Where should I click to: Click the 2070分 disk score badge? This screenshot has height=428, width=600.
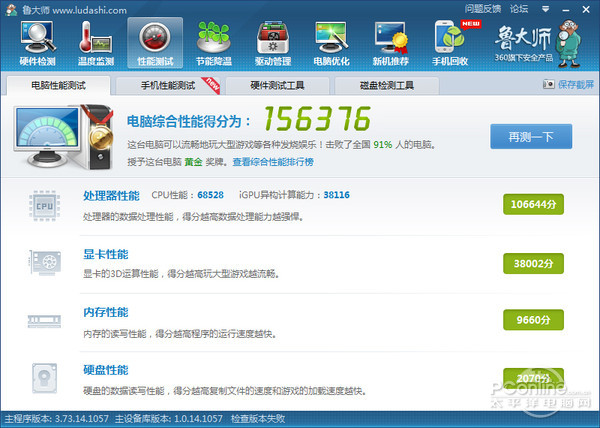click(x=533, y=378)
